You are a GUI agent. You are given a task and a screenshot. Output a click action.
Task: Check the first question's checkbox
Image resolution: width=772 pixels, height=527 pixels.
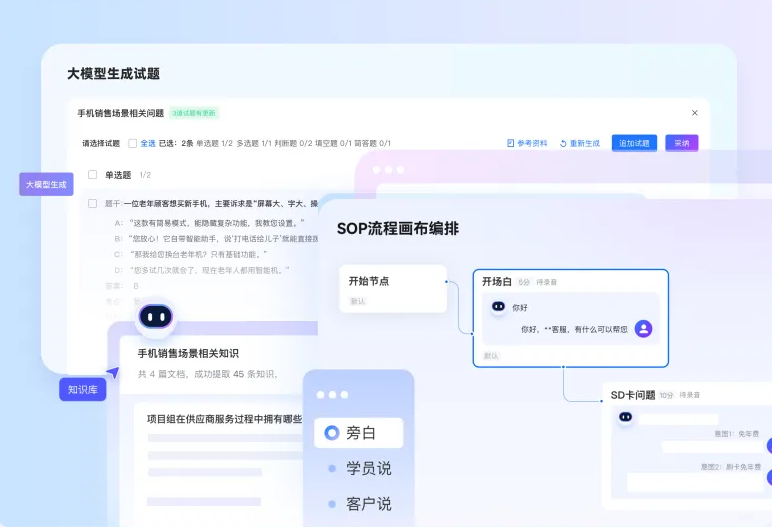[93, 203]
